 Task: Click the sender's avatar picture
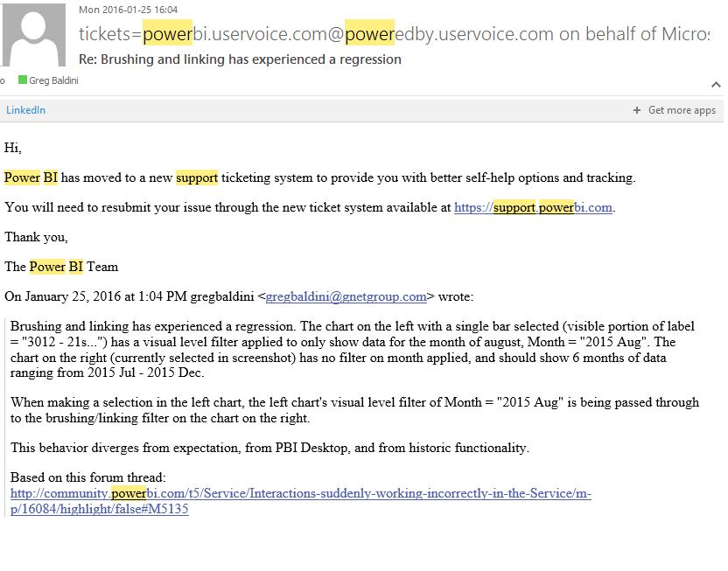[33, 34]
